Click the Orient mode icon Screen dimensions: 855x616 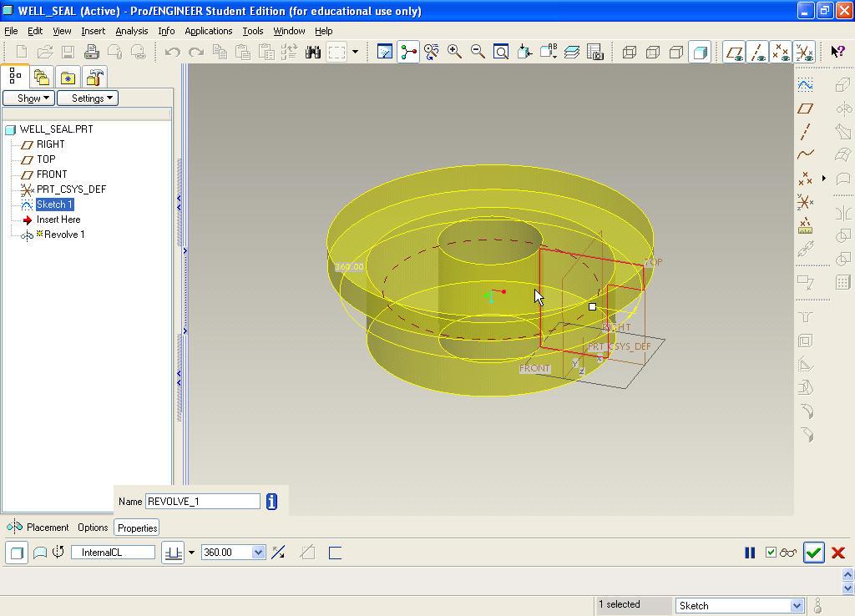point(432,52)
